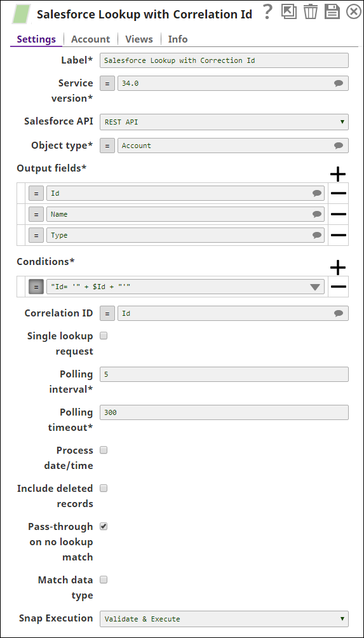The image size is (364, 638).
Task: Click the pop-out export icon in header
Action: pos(289,12)
